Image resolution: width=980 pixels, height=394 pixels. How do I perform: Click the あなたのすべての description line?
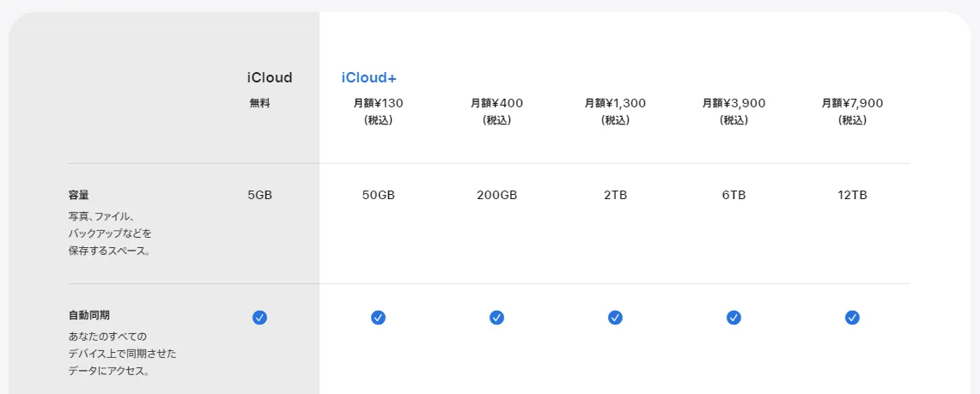(107, 336)
